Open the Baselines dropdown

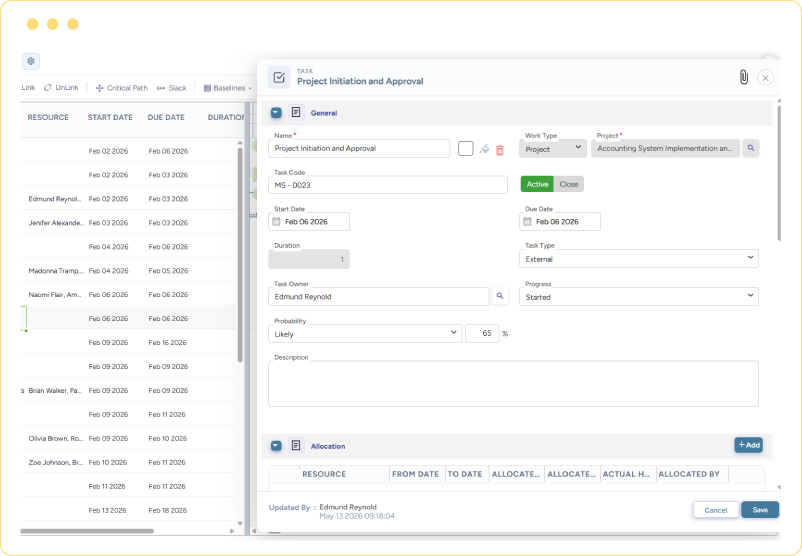pyautogui.click(x=228, y=88)
